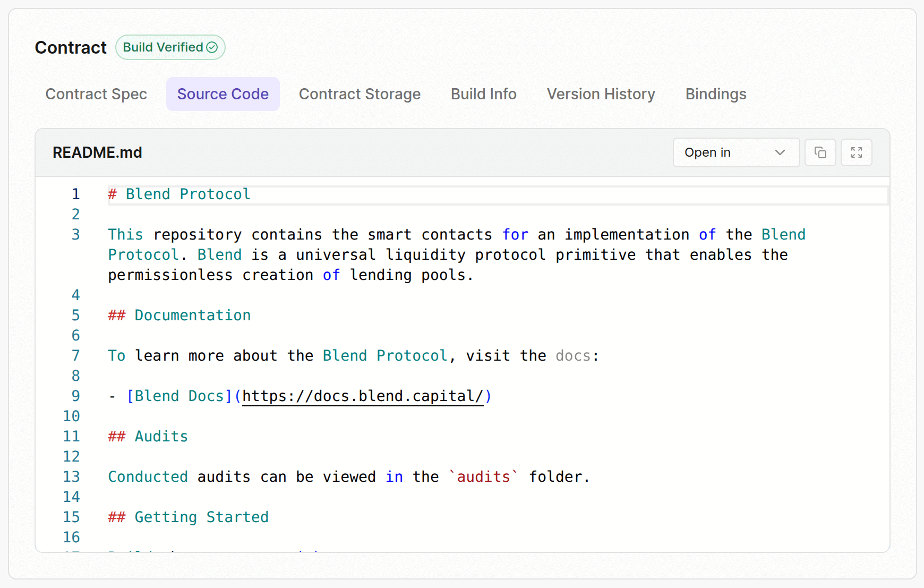Open the Build Info tab
Viewport: 924px width, 588px height.
pos(483,94)
